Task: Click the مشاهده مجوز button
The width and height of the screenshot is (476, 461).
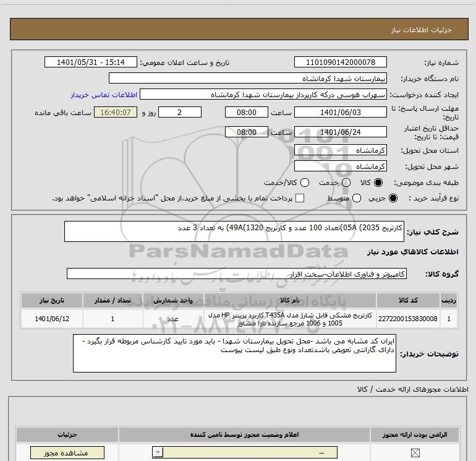Action: pyautogui.click(x=67, y=453)
